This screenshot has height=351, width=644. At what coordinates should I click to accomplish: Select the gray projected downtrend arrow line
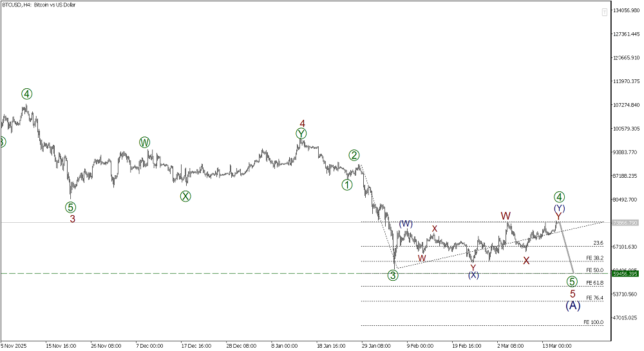[566, 248]
